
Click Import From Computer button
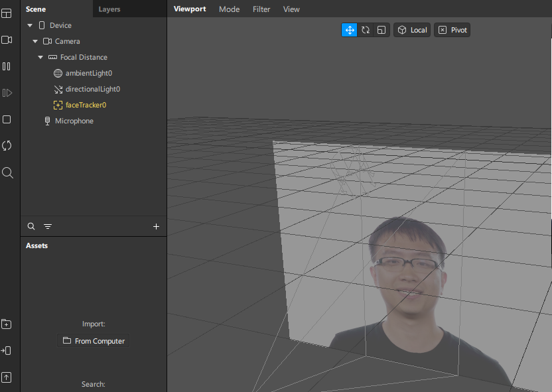pyautogui.click(x=94, y=341)
